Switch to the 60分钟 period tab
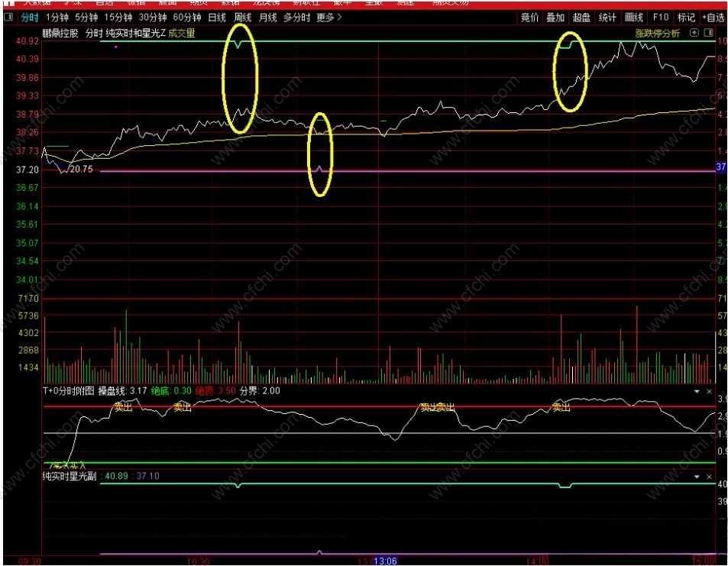Viewport: 728px width, 566px height. [186, 18]
